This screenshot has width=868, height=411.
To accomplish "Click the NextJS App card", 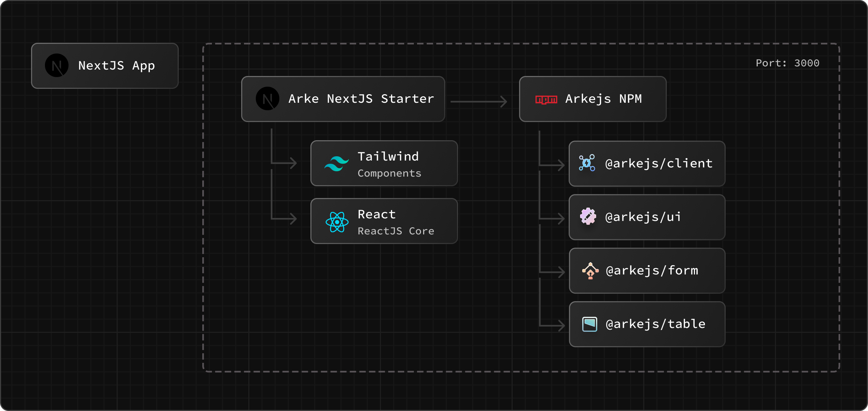I will tap(105, 66).
